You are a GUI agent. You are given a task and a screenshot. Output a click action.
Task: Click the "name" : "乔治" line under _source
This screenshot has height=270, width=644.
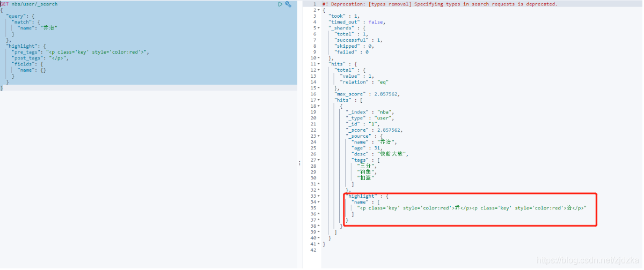[374, 142]
